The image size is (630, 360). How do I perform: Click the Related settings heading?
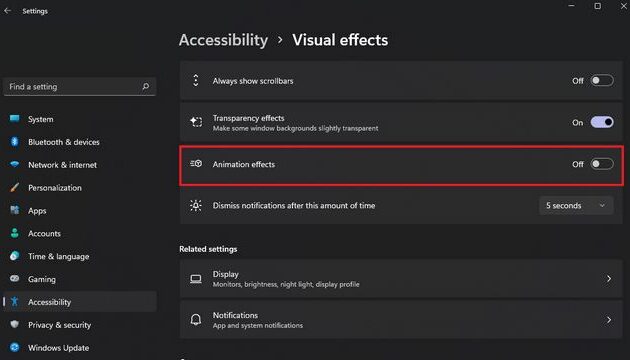point(208,249)
